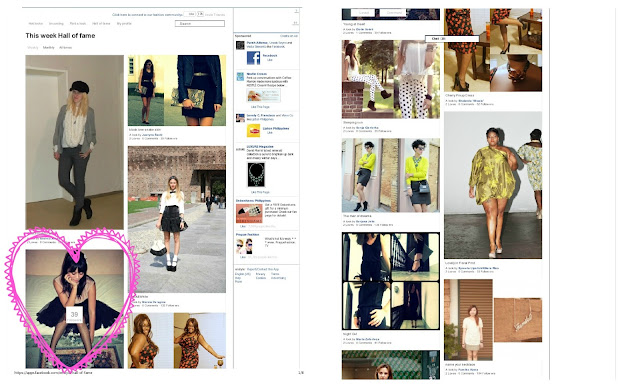Screen dimensions: 640x388
Task: Open the coffee creamer ad image
Action: 264,96
